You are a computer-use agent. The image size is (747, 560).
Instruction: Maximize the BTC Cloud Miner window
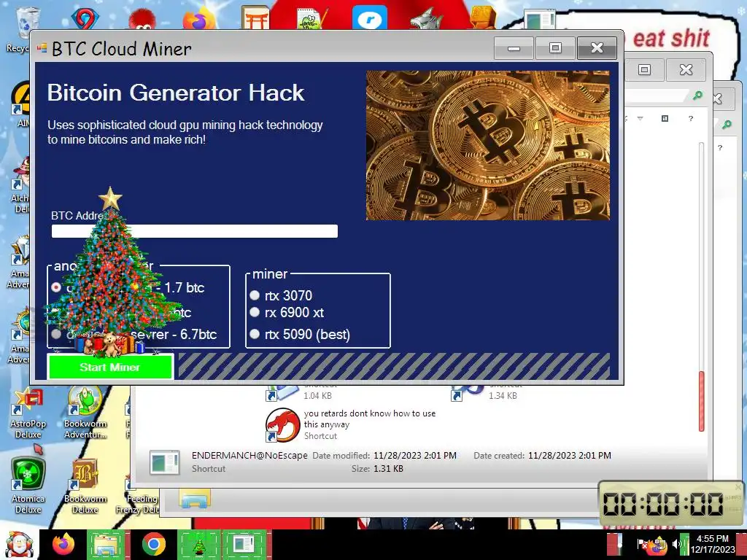pyautogui.click(x=555, y=48)
